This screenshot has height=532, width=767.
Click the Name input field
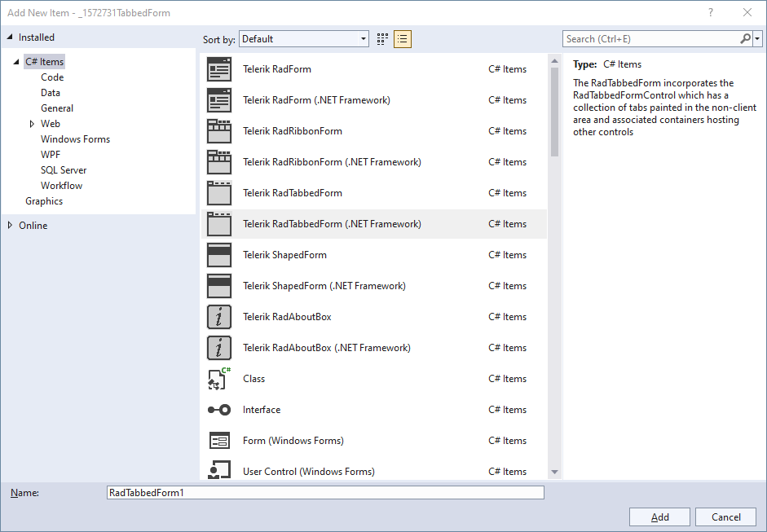[325, 492]
